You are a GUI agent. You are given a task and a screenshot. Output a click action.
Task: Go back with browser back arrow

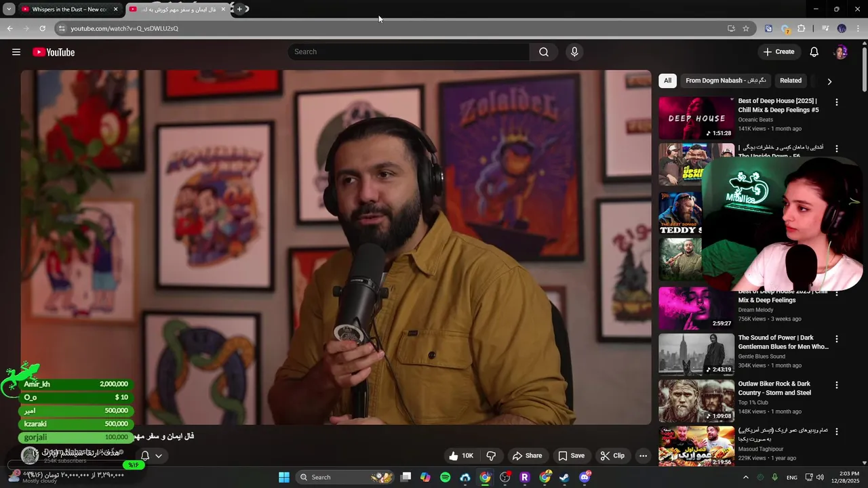pos(9,28)
